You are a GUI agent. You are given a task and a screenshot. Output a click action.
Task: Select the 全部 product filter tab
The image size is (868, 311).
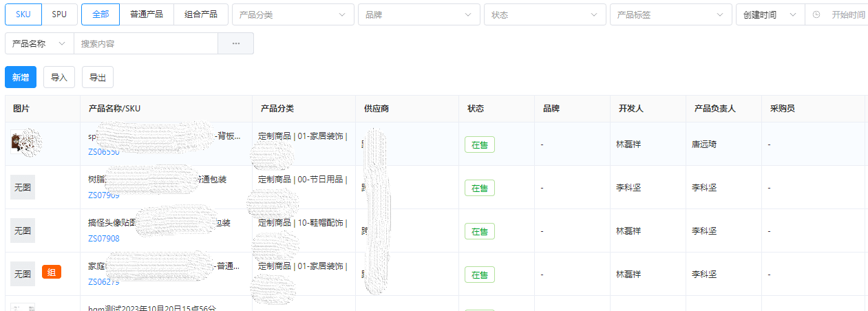(100, 14)
